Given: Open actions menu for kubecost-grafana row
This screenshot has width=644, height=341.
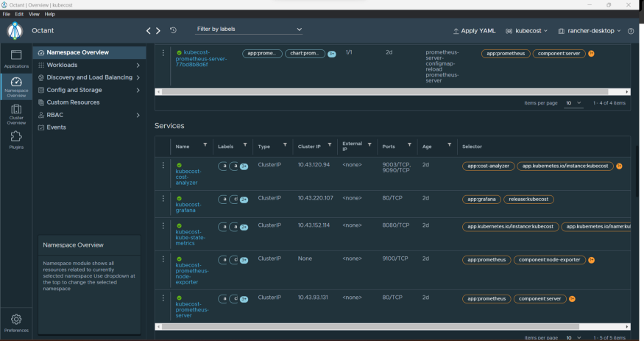Looking at the screenshot, I should pyautogui.click(x=163, y=198).
